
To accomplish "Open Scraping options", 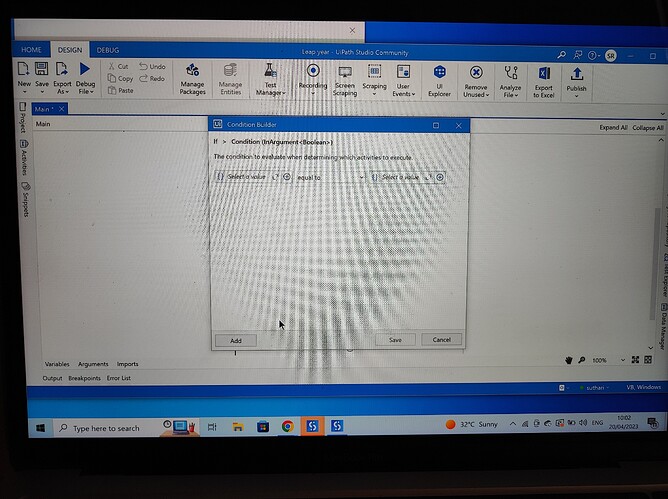I will tap(374, 79).
